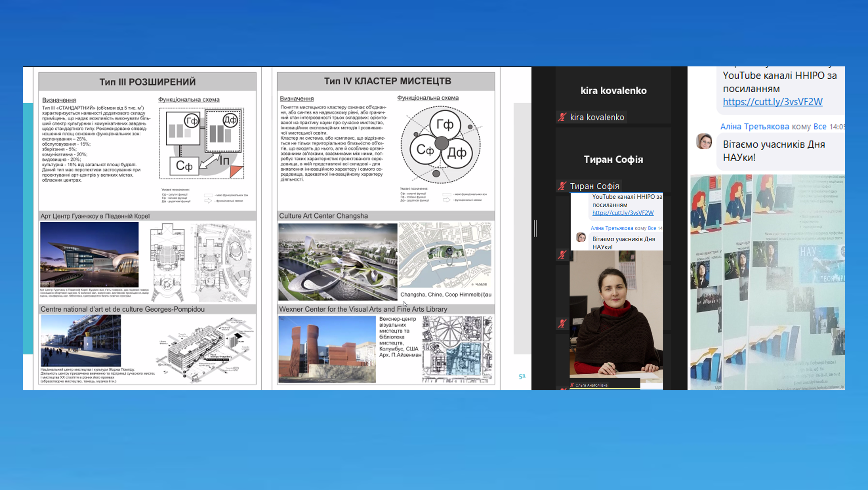
Task: Click the Гф circle in the cluster diagram
Action: [x=444, y=125]
